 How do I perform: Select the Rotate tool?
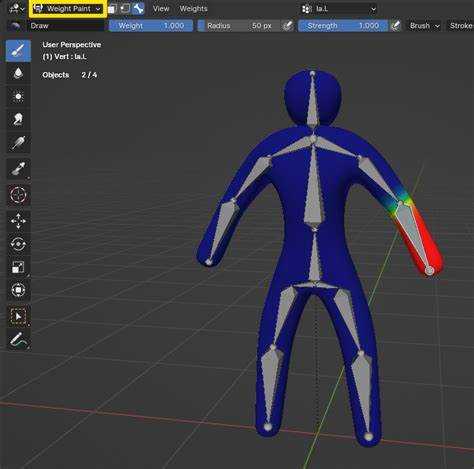coord(18,244)
